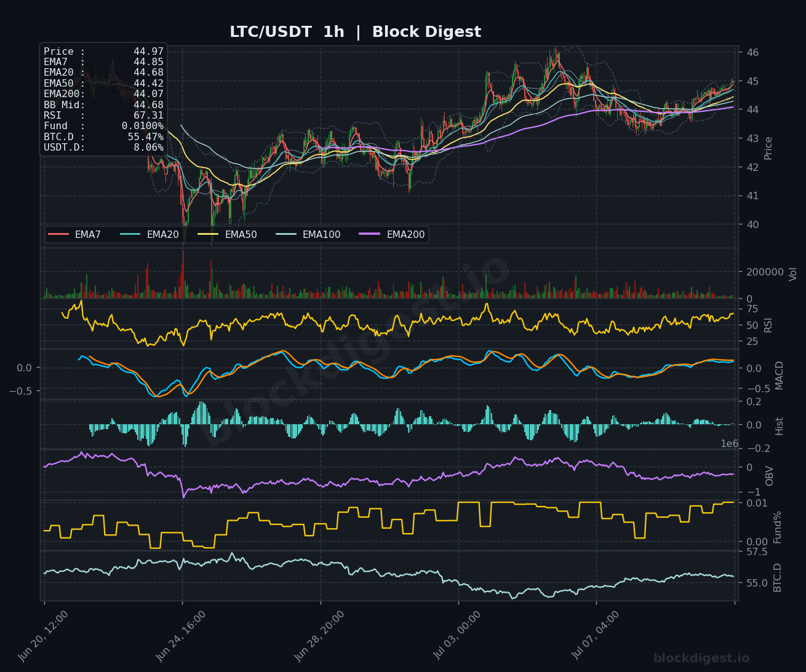
Task: Click the 25 RSI axis tick
Action: (752, 341)
